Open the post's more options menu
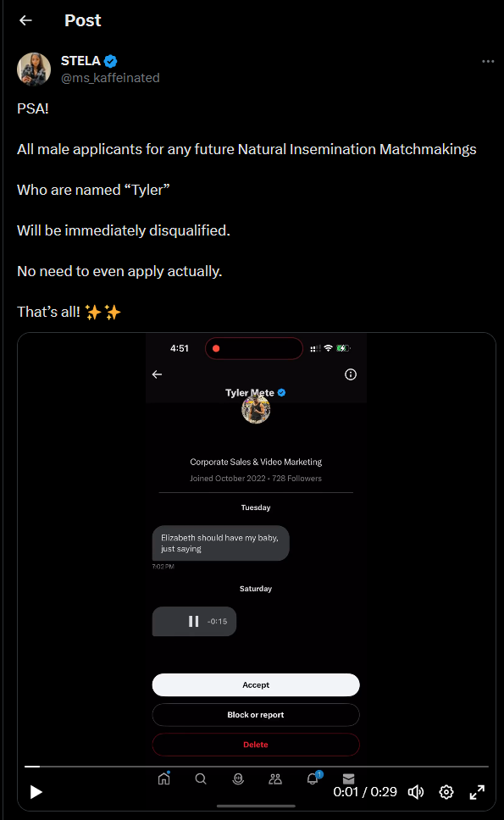Image resolution: width=504 pixels, height=820 pixels. pyautogui.click(x=488, y=61)
